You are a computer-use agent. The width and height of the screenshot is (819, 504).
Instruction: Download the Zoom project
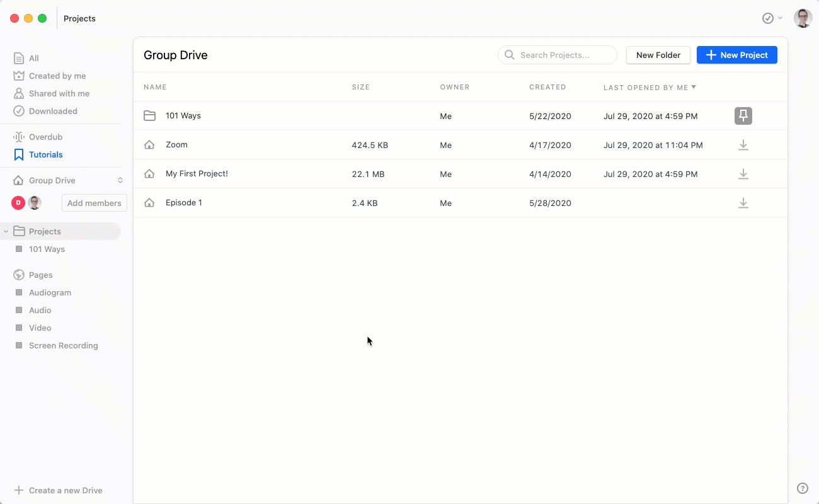pyautogui.click(x=743, y=145)
